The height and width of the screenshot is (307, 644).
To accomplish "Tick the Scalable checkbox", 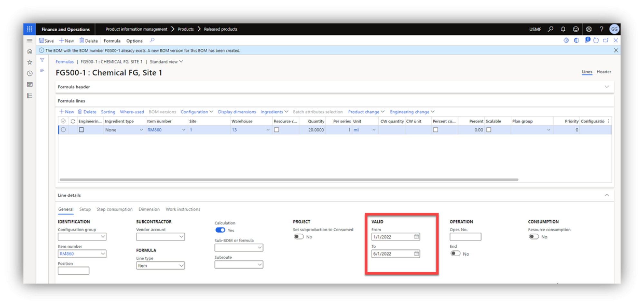I will coord(489,130).
